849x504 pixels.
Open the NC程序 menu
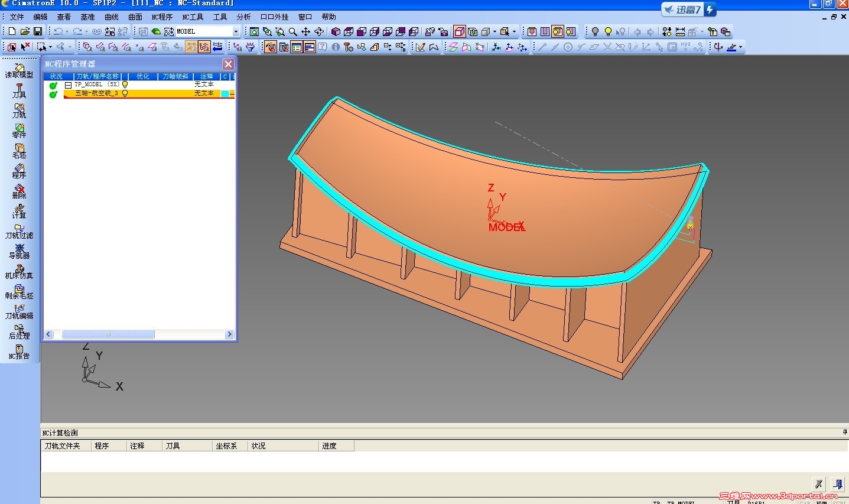162,17
